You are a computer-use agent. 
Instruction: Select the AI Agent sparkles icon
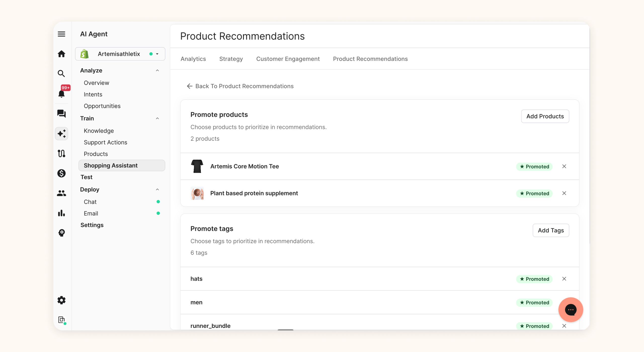(61, 134)
